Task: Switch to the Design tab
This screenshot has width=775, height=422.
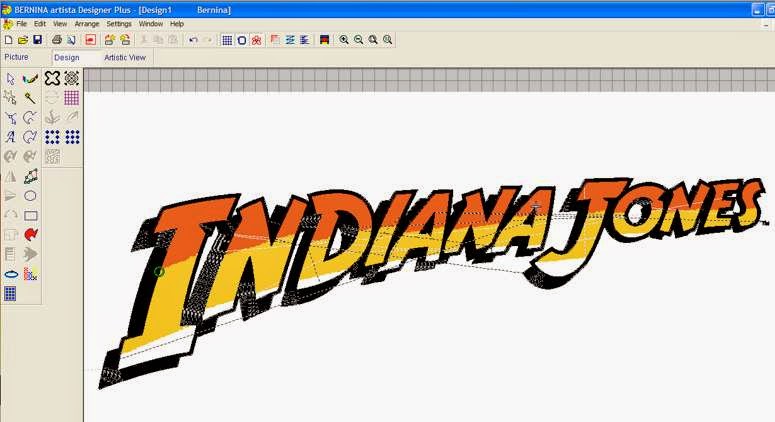Action: point(67,58)
